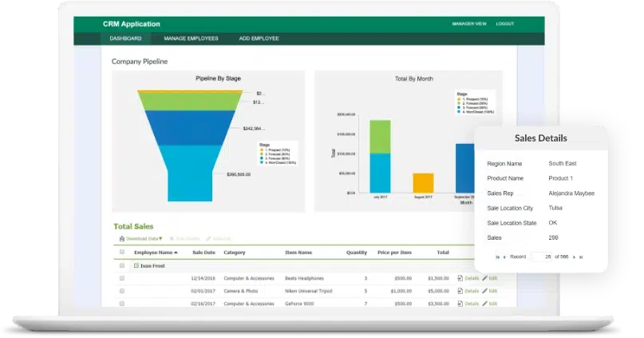Open the Manager View link
The image size is (644, 338).
(469, 24)
